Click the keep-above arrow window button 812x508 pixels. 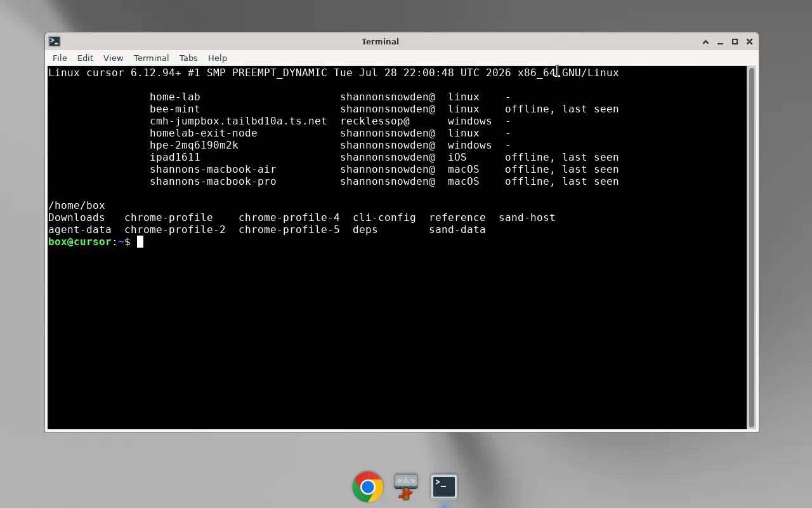(x=705, y=42)
